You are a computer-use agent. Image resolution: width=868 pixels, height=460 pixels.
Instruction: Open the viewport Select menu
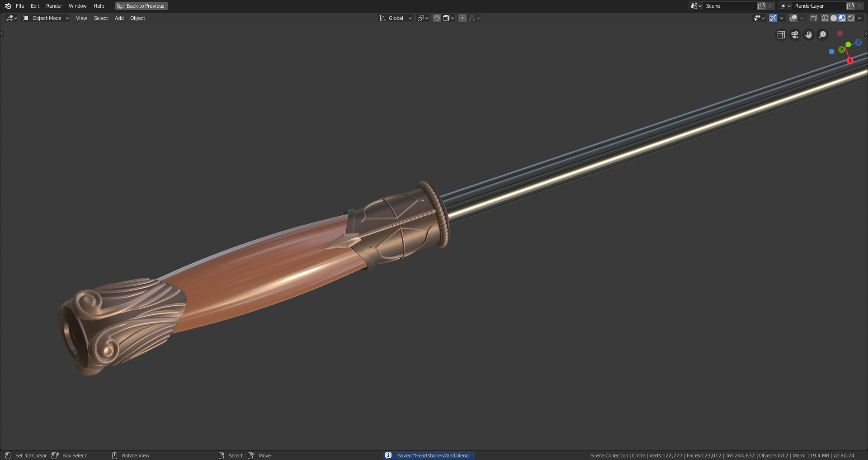(101, 18)
